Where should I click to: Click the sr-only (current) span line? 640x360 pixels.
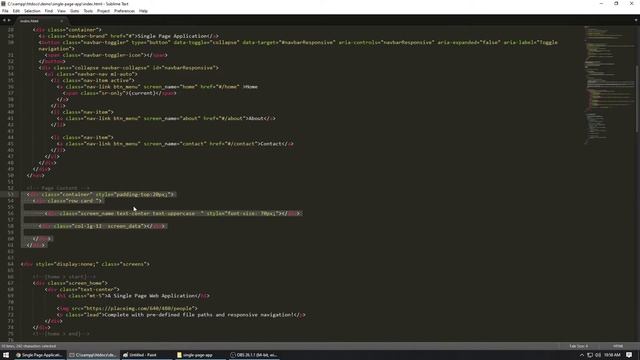[120, 93]
